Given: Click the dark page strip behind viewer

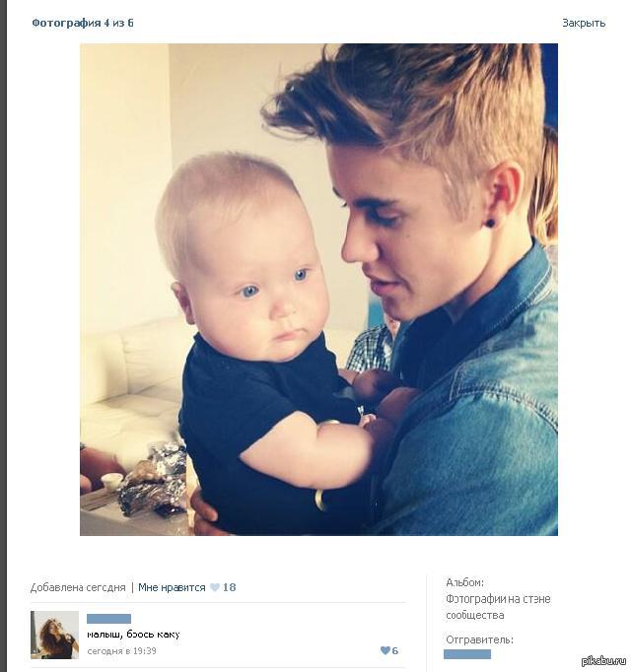Looking at the screenshot, I should (3, 336).
